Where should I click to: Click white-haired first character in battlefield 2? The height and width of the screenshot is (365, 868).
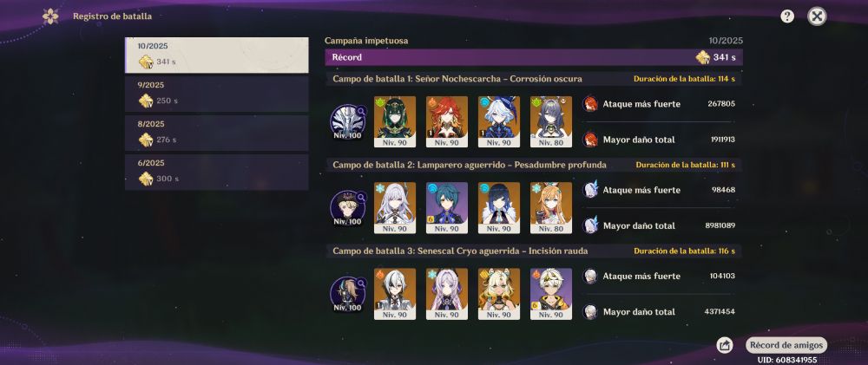pos(395,208)
